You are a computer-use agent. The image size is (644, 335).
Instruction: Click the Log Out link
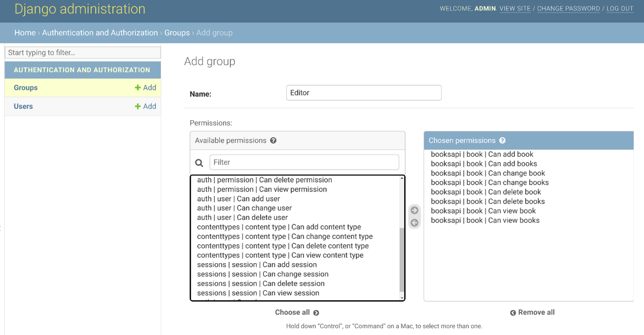620,9
